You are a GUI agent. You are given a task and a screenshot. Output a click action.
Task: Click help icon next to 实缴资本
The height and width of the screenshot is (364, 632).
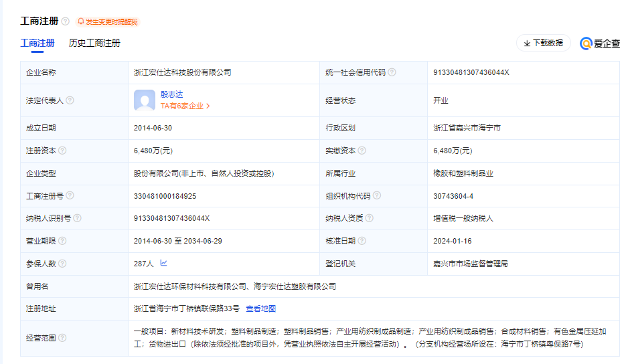point(362,151)
